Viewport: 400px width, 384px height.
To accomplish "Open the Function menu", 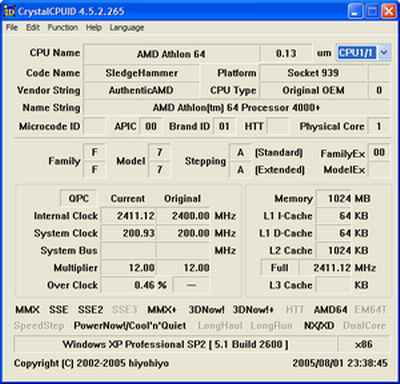I will click(63, 28).
